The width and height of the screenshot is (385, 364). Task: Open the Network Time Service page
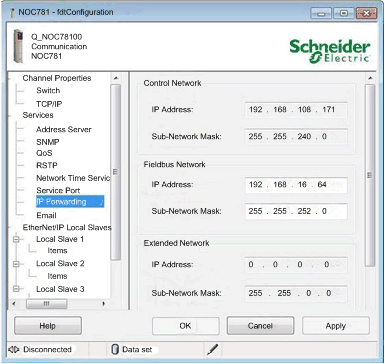(x=73, y=178)
